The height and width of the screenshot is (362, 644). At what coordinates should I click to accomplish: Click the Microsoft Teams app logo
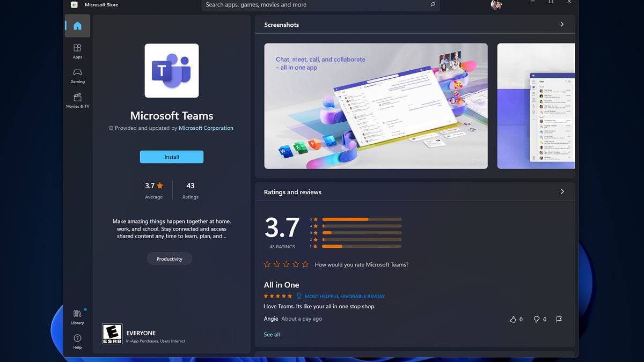(172, 71)
